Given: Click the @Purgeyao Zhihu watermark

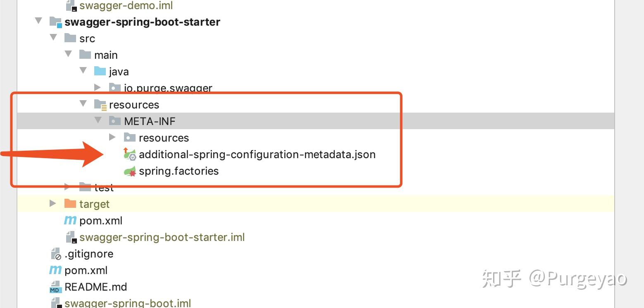Looking at the screenshot, I should (554, 279).
